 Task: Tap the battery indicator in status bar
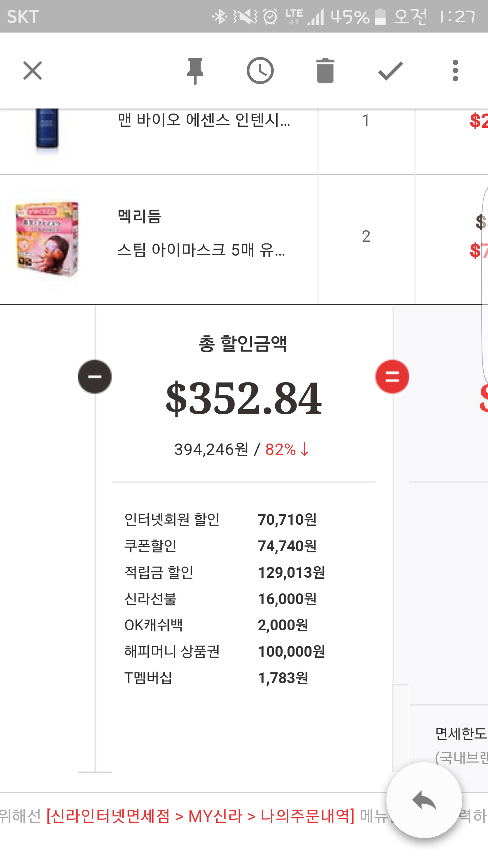380,17
